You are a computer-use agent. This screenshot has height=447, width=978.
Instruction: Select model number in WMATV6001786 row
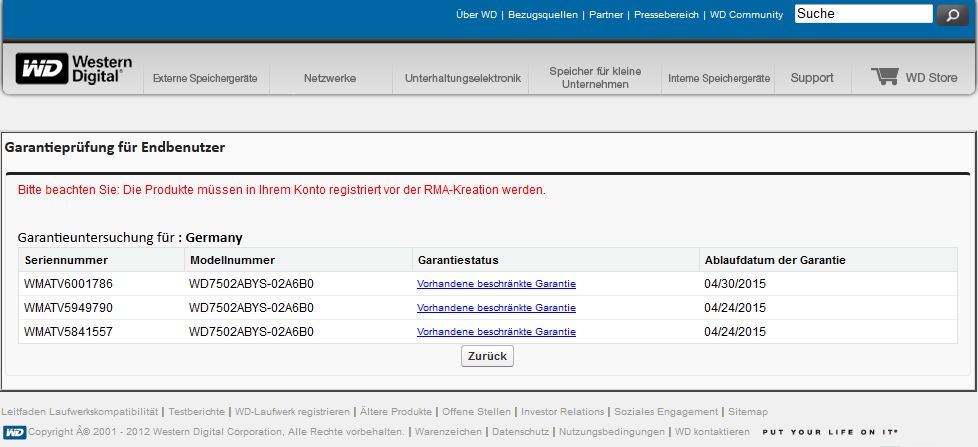coord(251,284)
